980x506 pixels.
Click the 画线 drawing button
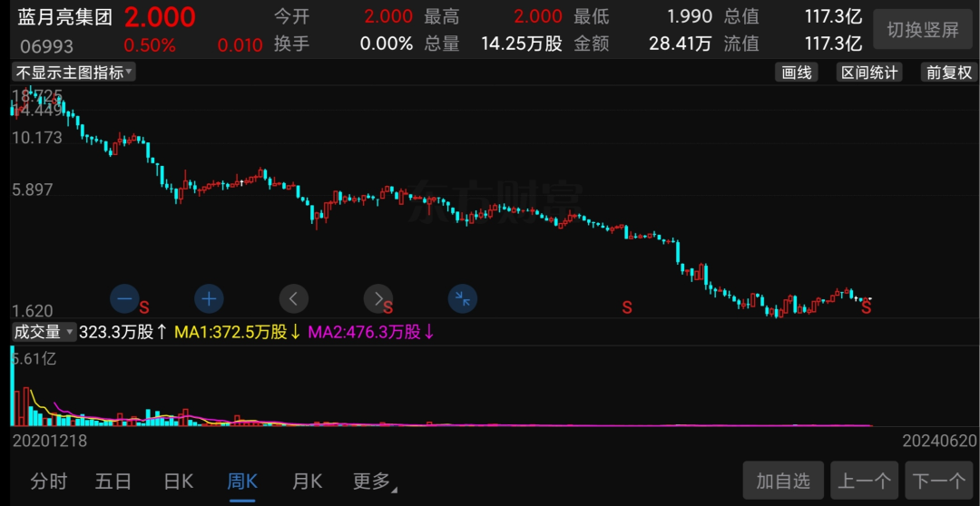(x=797, y=73)
